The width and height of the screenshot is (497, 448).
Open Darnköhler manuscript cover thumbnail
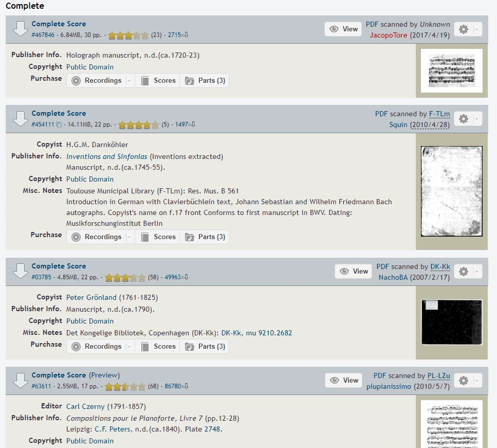[x=451, y=191]
